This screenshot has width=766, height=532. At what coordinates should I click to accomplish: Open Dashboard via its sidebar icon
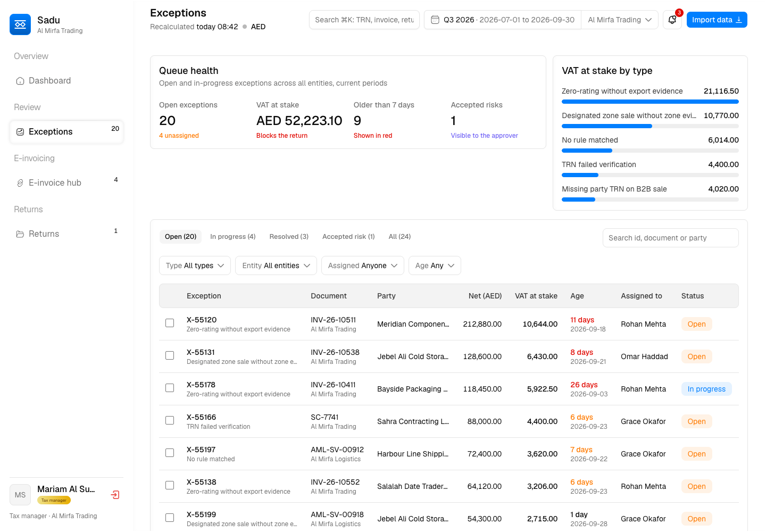tap(20, 81)
